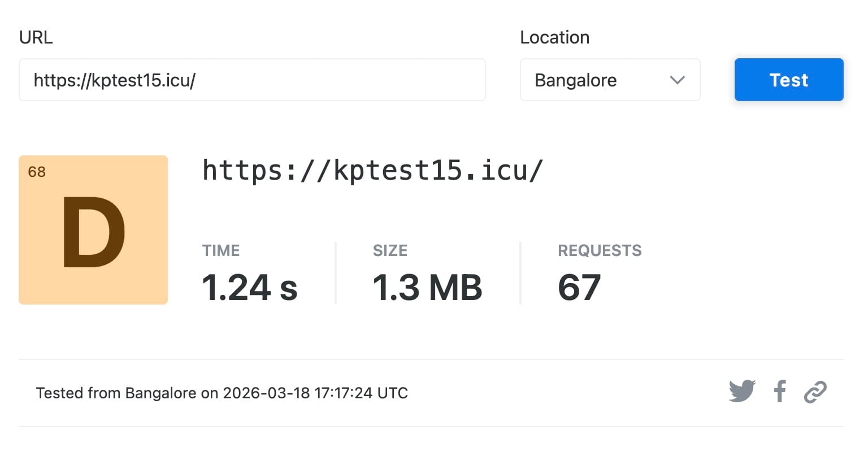
Task: Click the SIZE metric label
Action: (x=390, y=250)
